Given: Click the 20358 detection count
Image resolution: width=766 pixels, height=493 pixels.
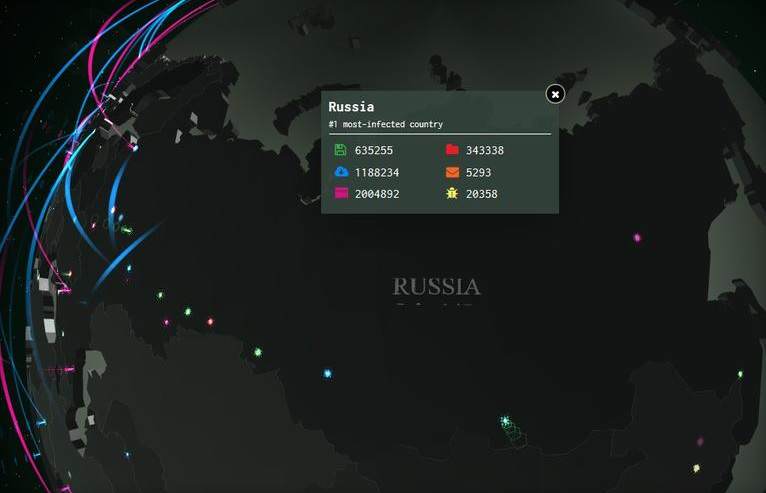Looking at the screenshot, I should [481, 194].
